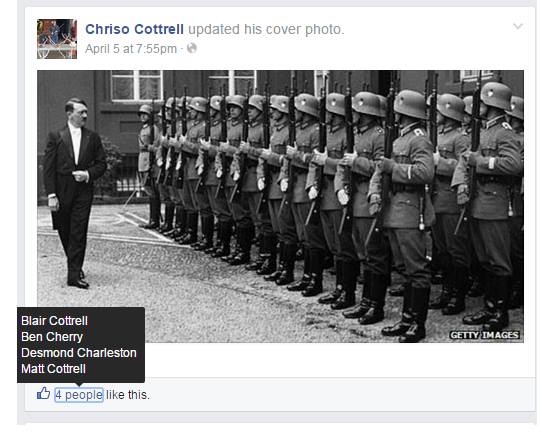Image resolution: width=542 pixels, height=434 pixels.
Task: Click the Getty Images watermark
Action: 484,335
